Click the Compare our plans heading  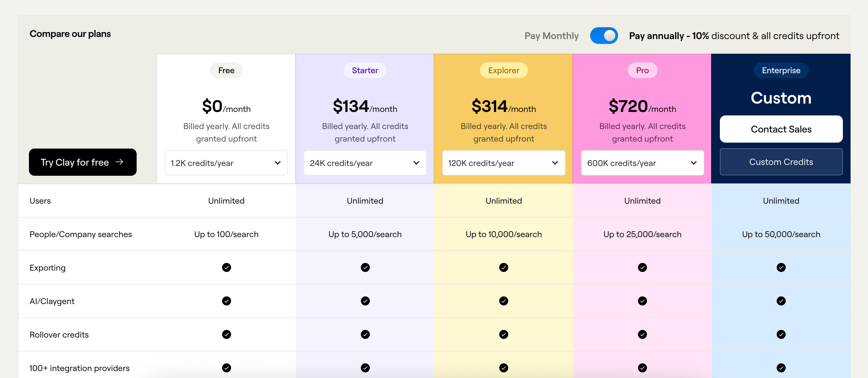click(70, 34)
